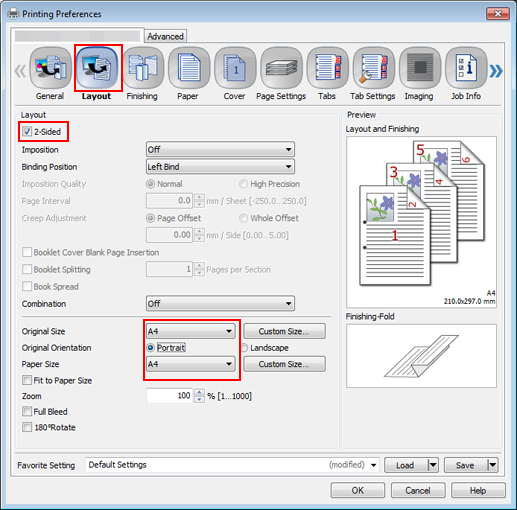
Task: Expand the Original Size A4 dropdown
Action: (191, 331)
